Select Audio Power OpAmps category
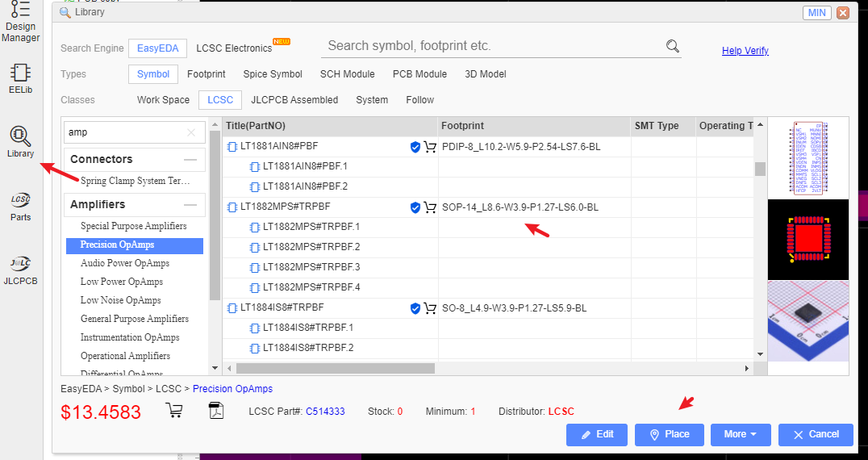The image size is (868, 460). [x=125, y=263]
